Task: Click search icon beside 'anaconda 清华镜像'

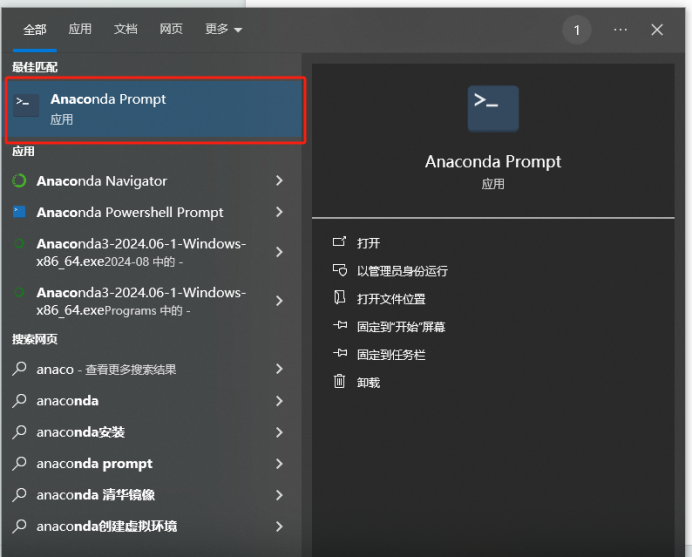Action: (19, 494)
